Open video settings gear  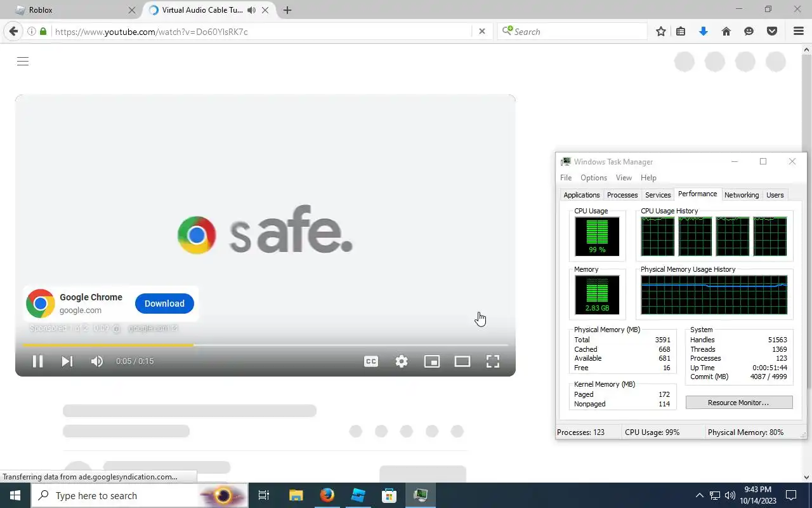click(402, 361)
